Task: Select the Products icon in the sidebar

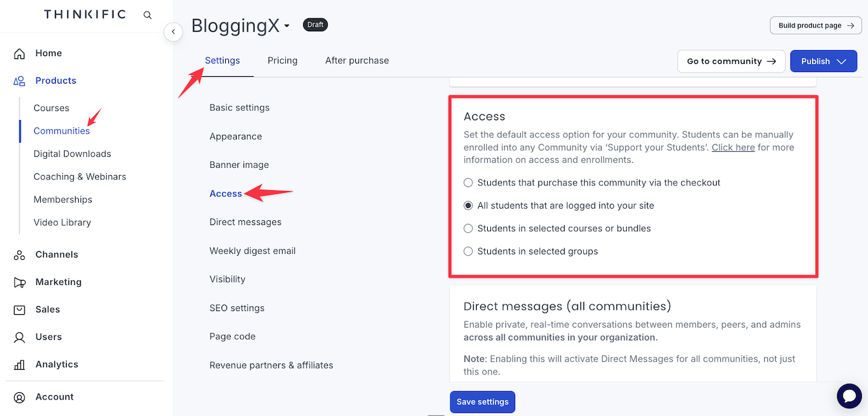Action: tap(19, 80)
